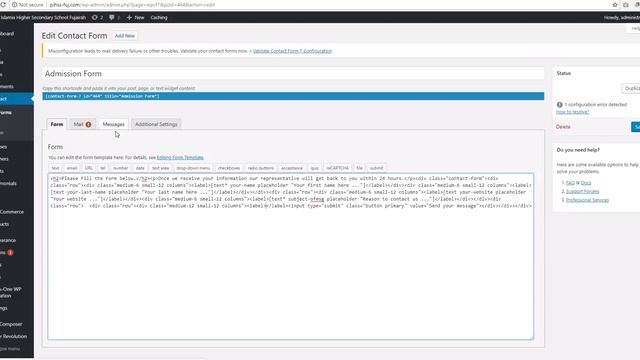Insert a drop-down menu form tag
Screen dimensions: 640x360
[193, 168]
